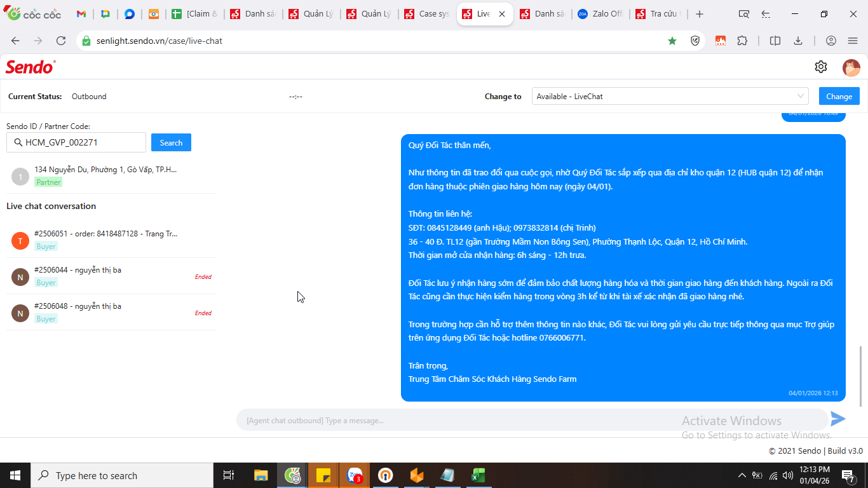Close the Live chat tab
The height and width of the screenshot is (488, 868).
[x=501, y=14]
